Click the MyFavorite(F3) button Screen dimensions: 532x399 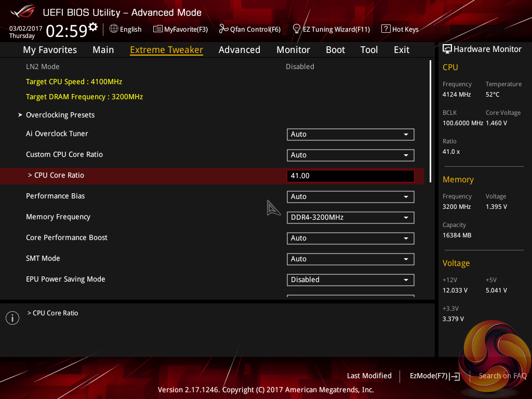[x=180, y=29]
